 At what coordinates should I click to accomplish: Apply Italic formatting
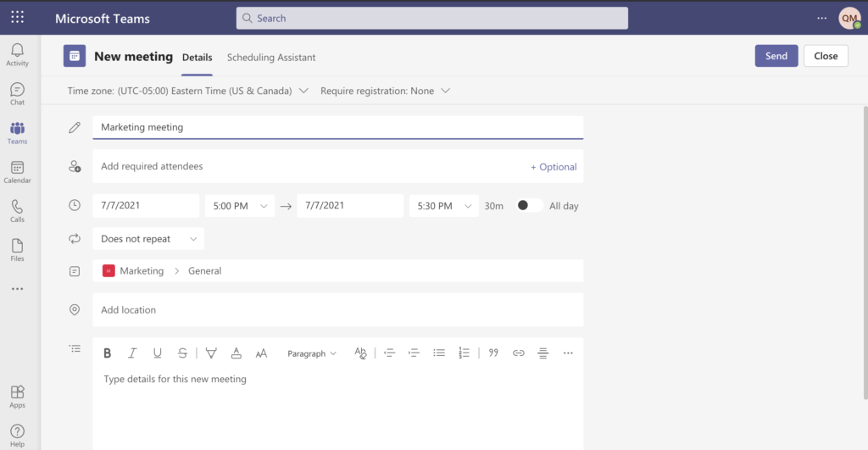pyautogui.click(x=132, y=353)
